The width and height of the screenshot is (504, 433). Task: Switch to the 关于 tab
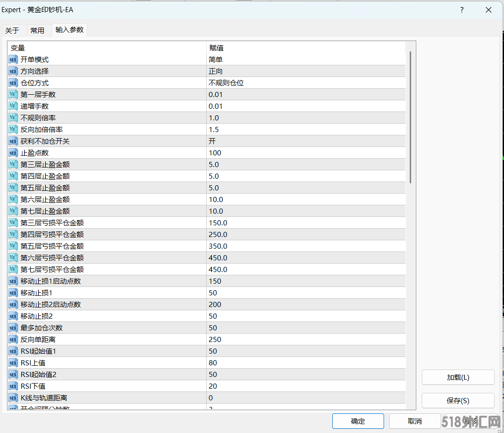(12, 30)
